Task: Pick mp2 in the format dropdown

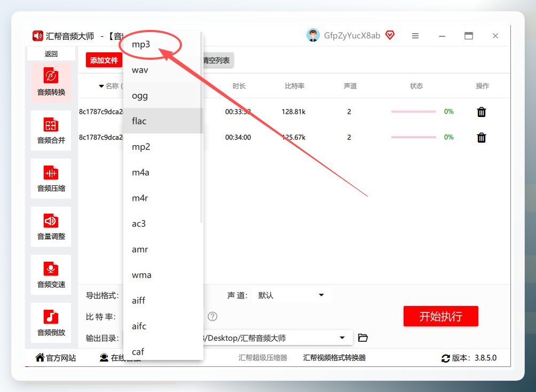Action: point(162,147)
